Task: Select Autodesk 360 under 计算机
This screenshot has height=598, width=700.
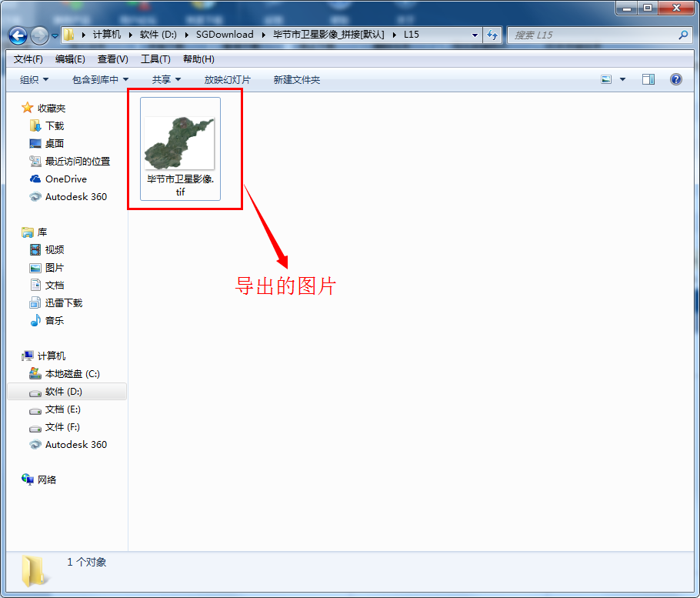Action: 68,444
